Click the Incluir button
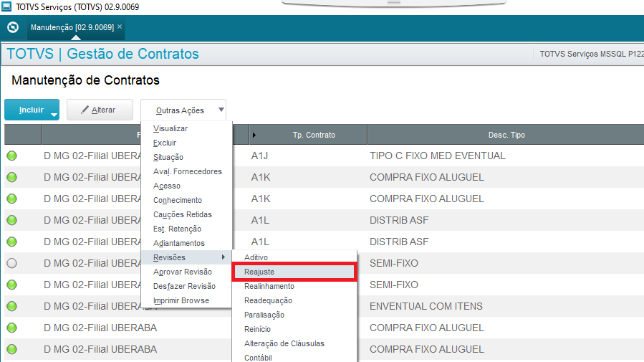Viewport: 644px width, 362px height. 32,110
